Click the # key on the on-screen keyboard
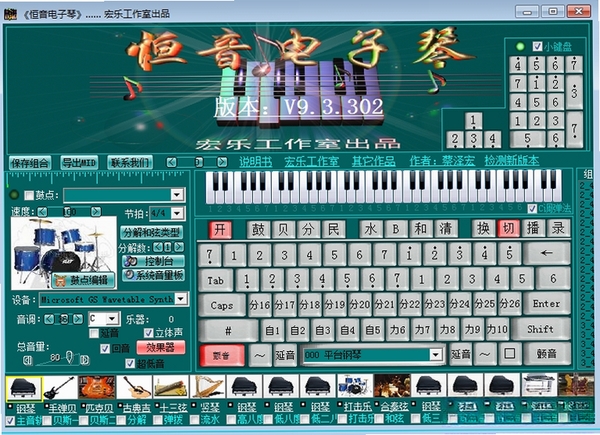Screen dimensions: 600x435 [228, 331]
